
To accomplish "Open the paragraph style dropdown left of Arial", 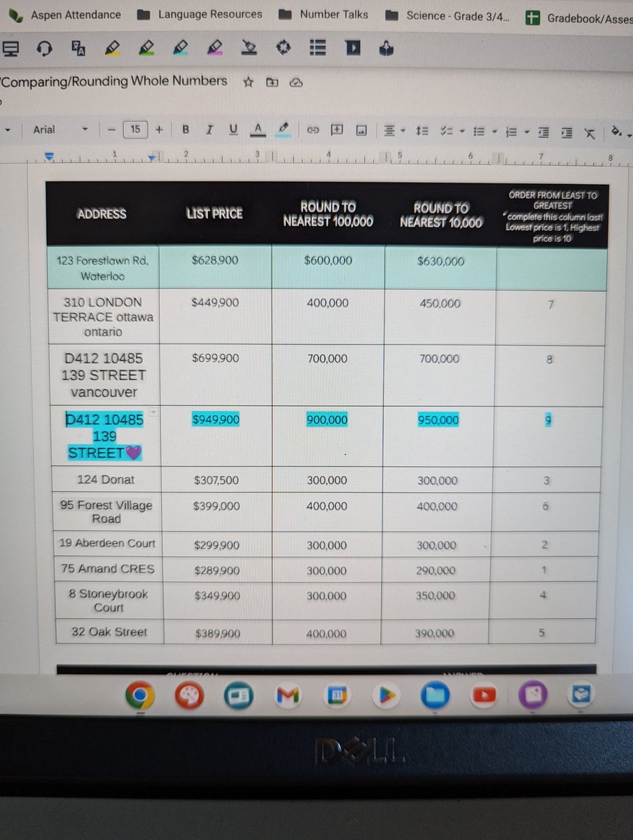I will click(9, 129).
